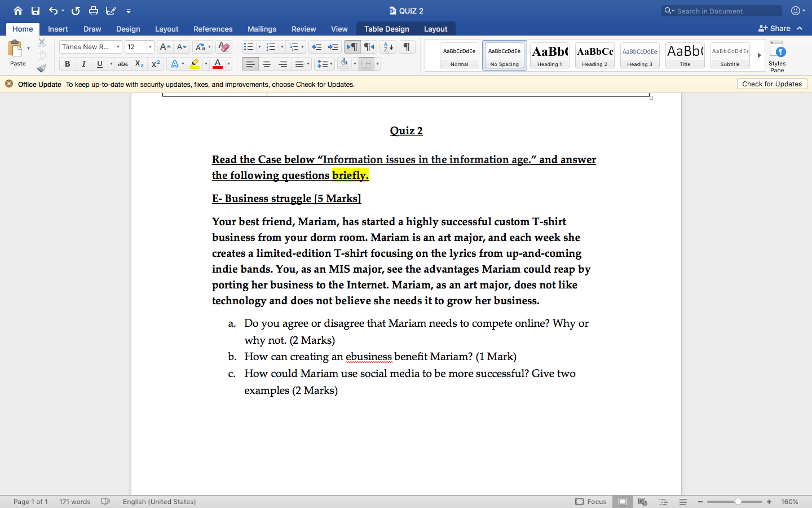This screenshot has height=508, width=812.
Task: Apply Heading 1 style
Action: [550, 55]
